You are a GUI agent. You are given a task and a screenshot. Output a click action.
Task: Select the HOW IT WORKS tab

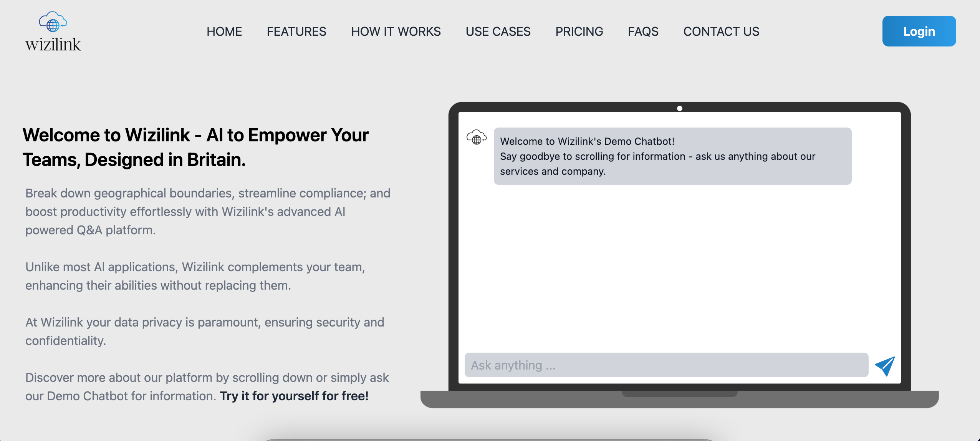point(396,31)
